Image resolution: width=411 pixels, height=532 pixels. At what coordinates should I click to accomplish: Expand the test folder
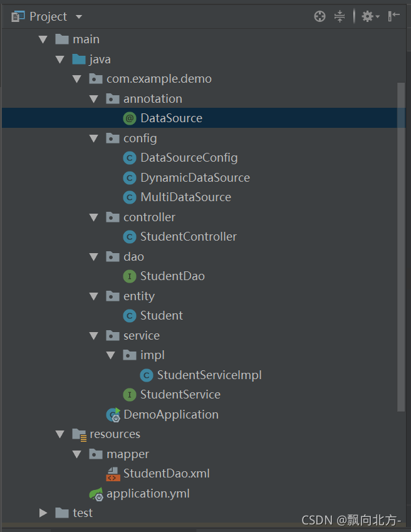click(43, 513)
